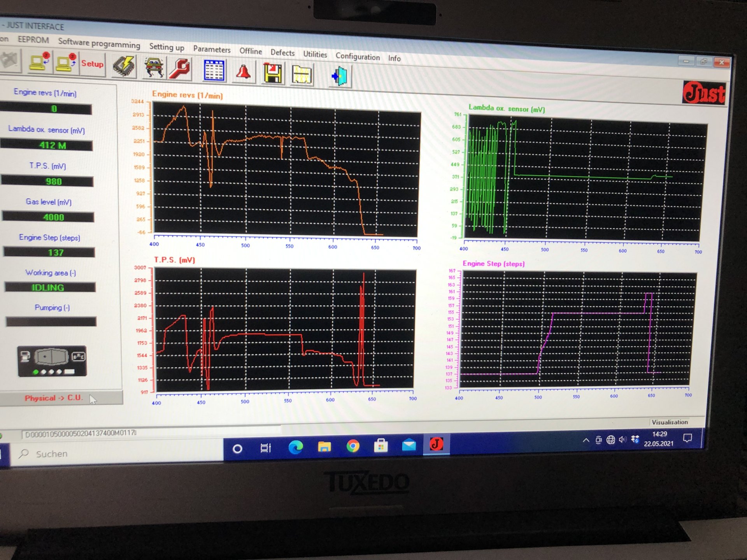Click the T.P.S. value 980
747x560 pixels.
[47, 181]
